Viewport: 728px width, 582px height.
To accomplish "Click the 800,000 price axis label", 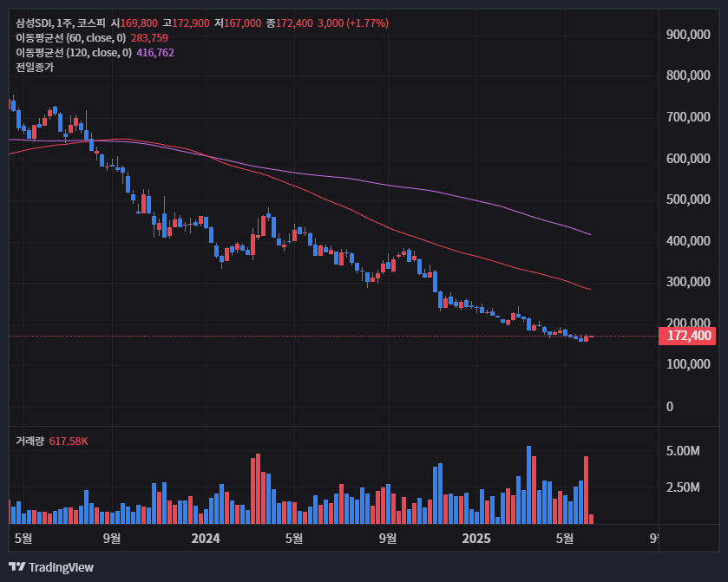I will click(x=688, y=75).
